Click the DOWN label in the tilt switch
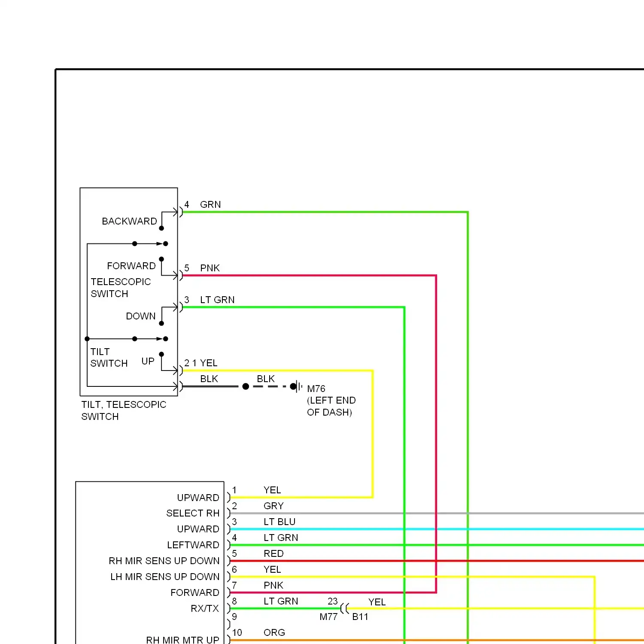Viewport: 644px width, 644px height. click(140, 316)
